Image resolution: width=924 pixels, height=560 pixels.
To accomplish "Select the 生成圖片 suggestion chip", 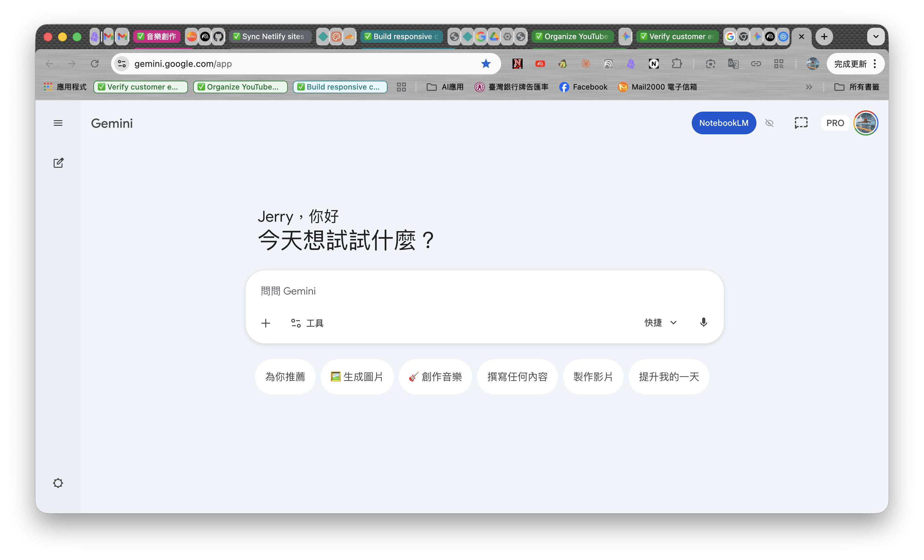I will coord(357,376).
